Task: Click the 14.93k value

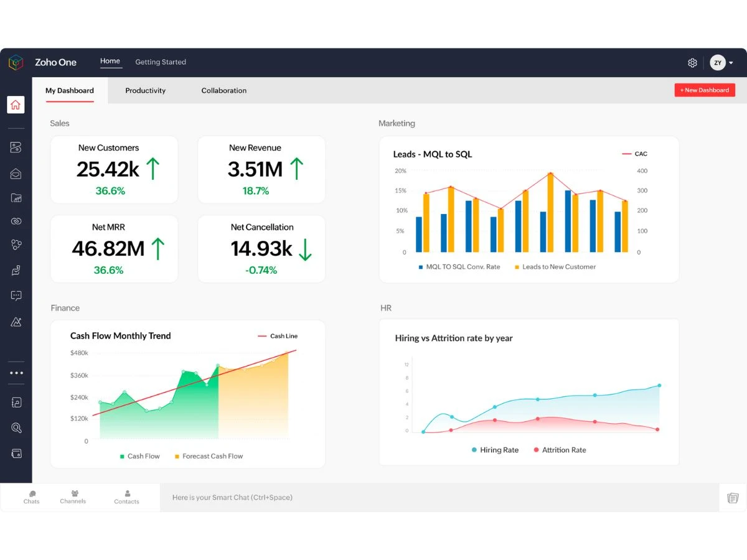Action: coord(261,249)
